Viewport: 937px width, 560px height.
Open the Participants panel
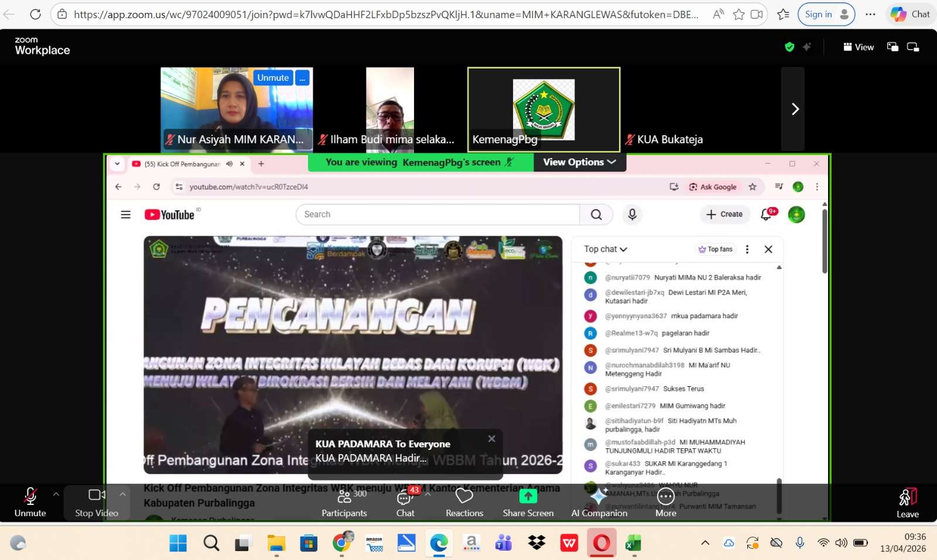coord(344,503)
